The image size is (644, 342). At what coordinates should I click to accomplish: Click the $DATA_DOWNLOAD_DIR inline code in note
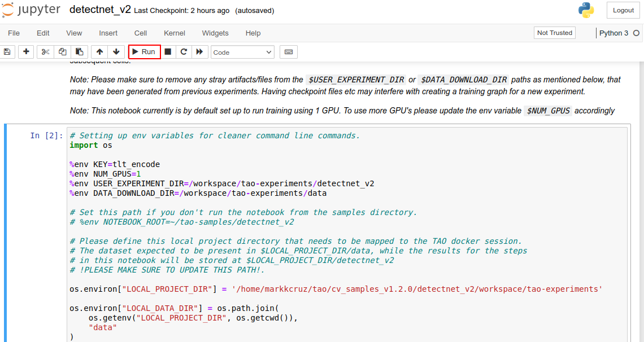[x=464, y=80]
